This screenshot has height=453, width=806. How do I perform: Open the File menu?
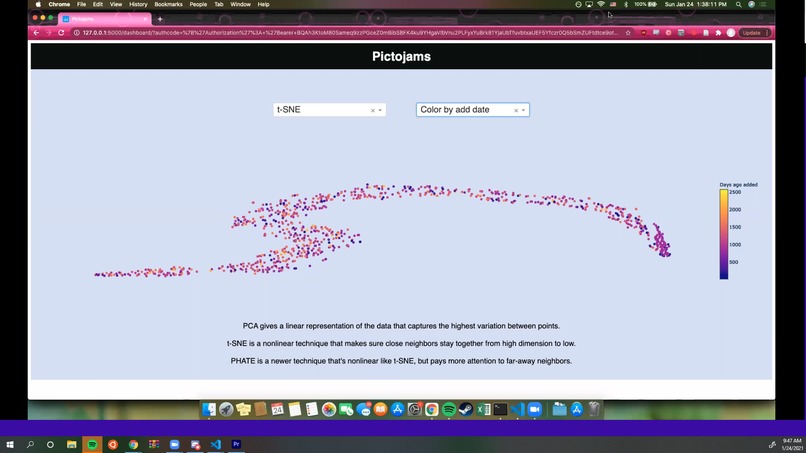[x=81, y=4]
